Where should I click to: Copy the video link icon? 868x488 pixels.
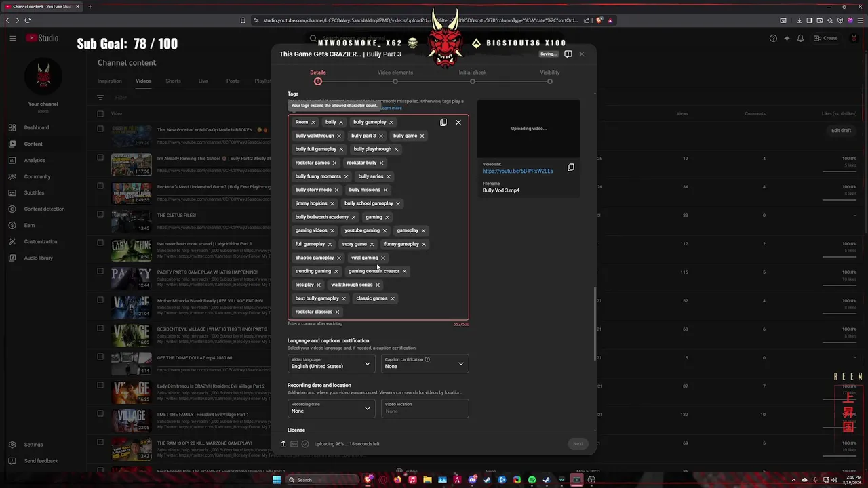pos(571,167)
